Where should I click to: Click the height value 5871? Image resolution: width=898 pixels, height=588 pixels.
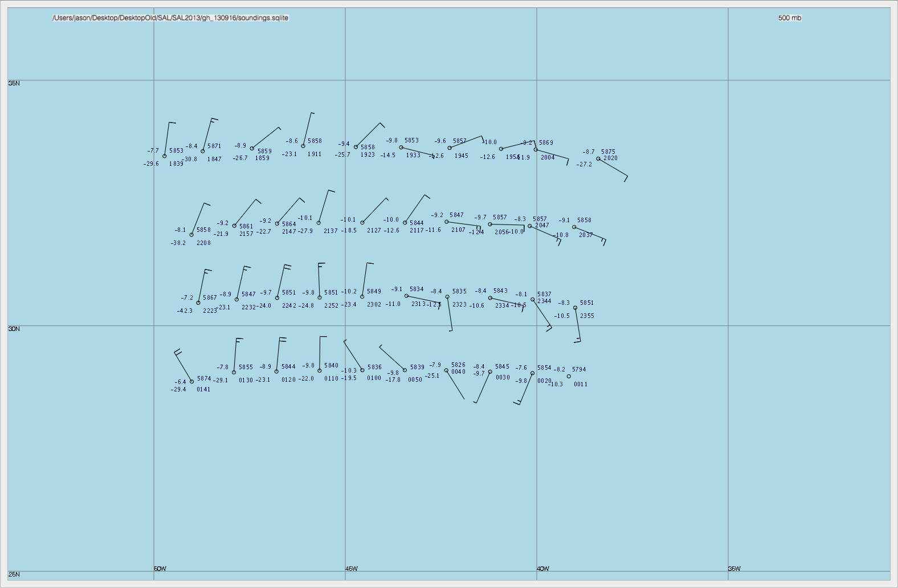pyautogui.click(x=214, y=146)
